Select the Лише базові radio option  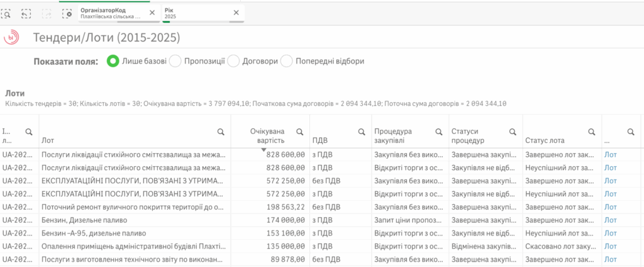pyautogui.click(x=113, y=61)
